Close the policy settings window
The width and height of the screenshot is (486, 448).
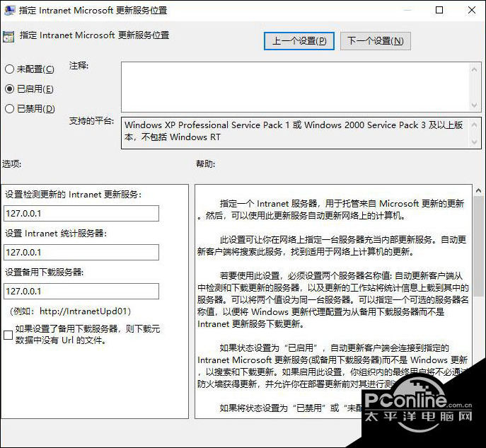[472, 10]
